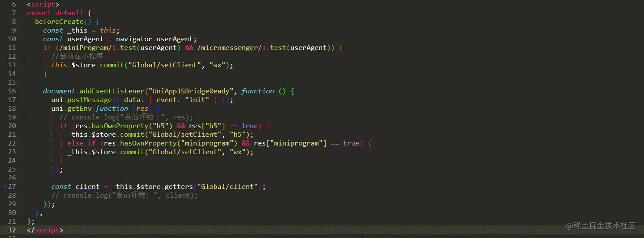644x238 pixels.
Task: Click the "function" keyword on line 16
Action: click(x=258, y=91)
